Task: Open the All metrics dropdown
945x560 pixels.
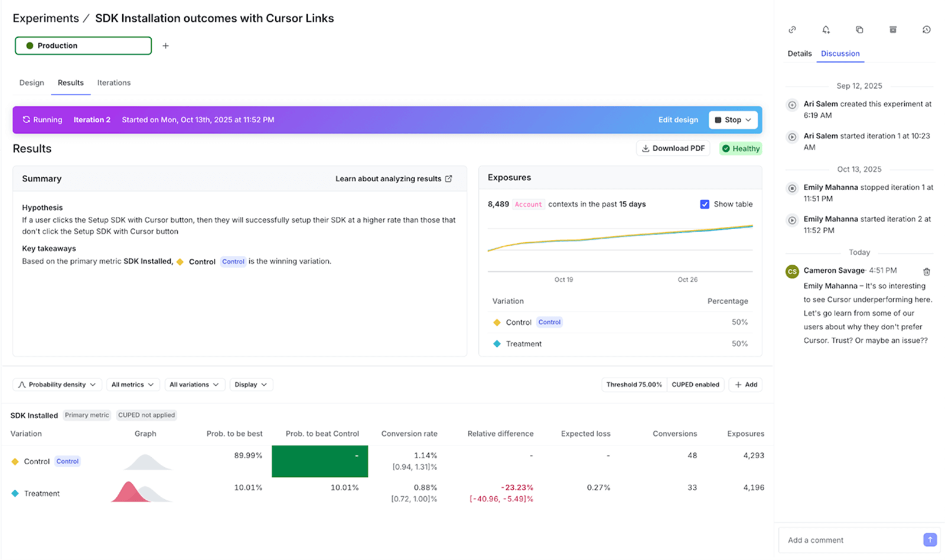Action: click(132, 385)
